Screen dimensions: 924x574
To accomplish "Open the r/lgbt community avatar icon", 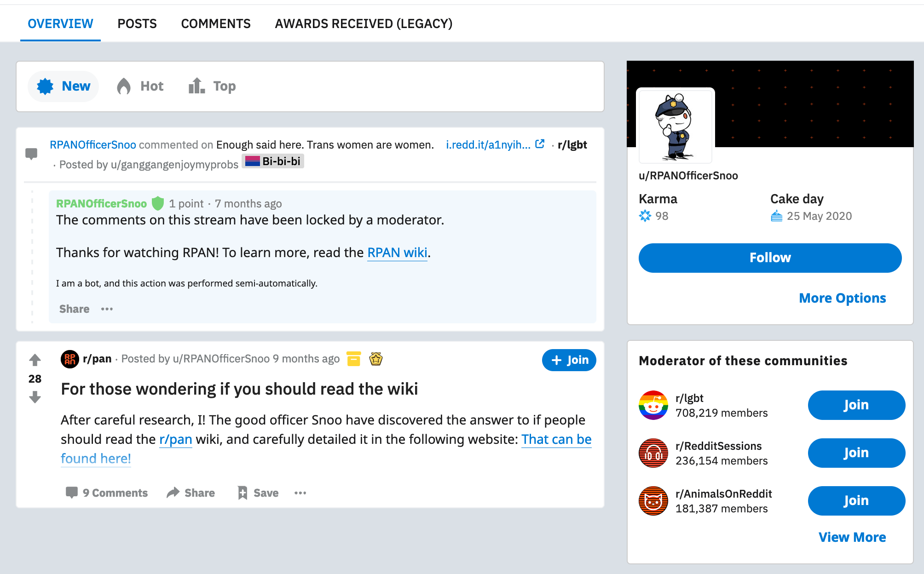I will [x=653, y=405].
